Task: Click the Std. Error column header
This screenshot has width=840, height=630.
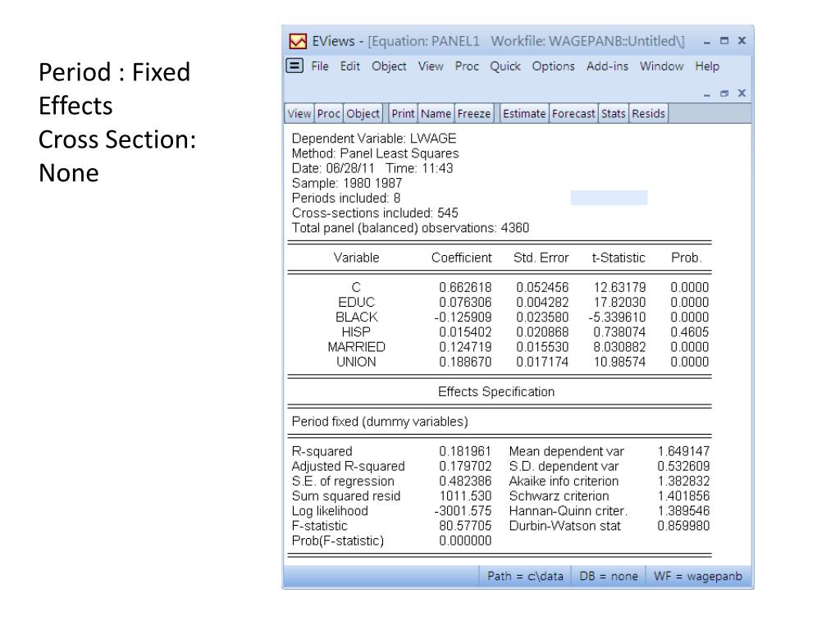Action: [541, 258]
